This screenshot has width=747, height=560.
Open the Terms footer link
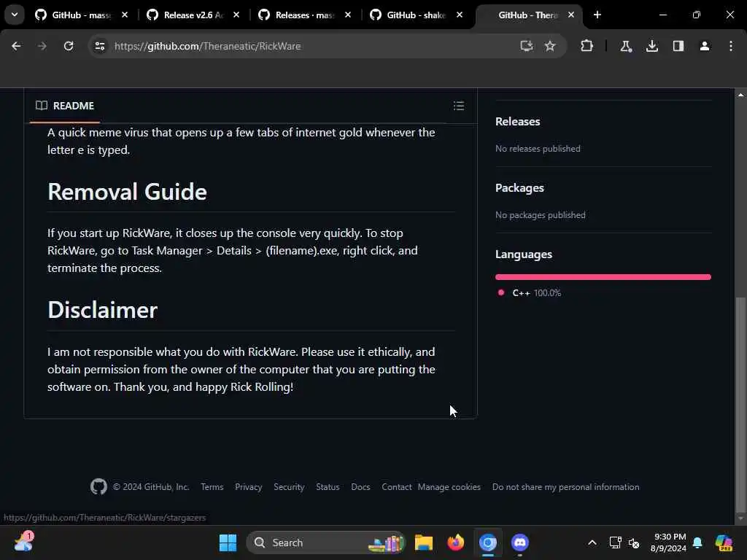click(212, 486)
